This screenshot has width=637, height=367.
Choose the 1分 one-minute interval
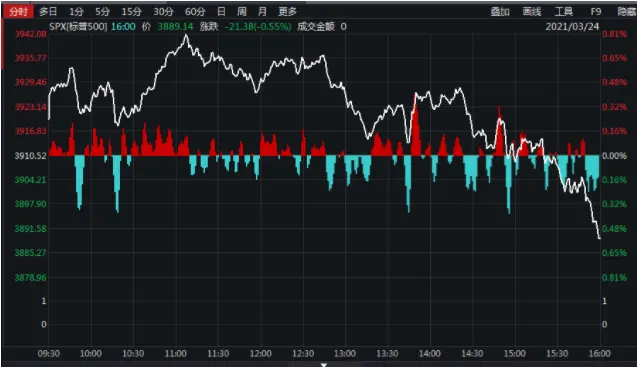(x=76, y=12)
